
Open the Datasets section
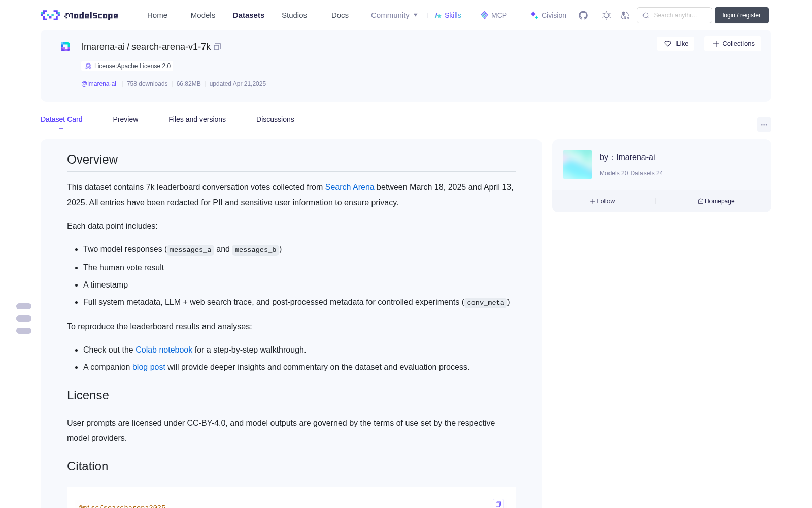(x=249, y=15)
